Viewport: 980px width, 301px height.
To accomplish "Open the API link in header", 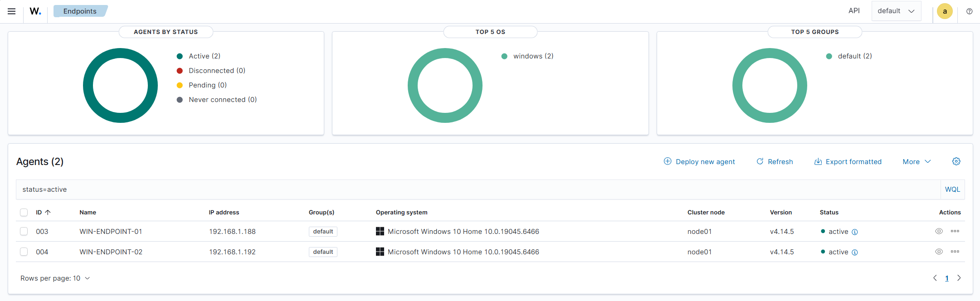I will point(854,11).
